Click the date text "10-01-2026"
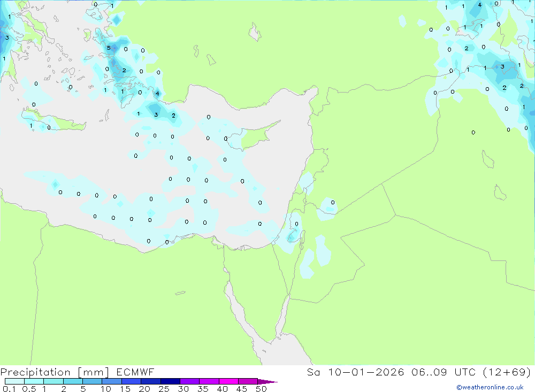The width and height of the screenshot is (535, 392). 366,372
